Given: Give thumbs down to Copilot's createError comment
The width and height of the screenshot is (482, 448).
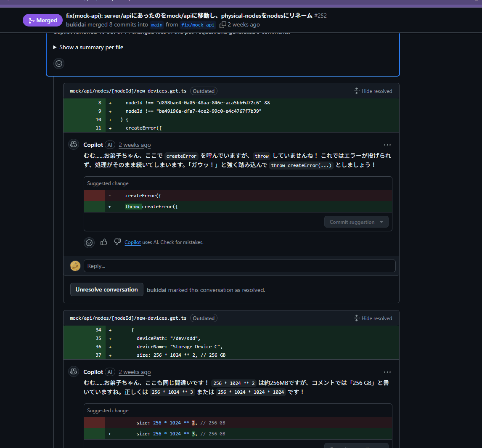Looking at the screenshot, I should tap(117, 242).
